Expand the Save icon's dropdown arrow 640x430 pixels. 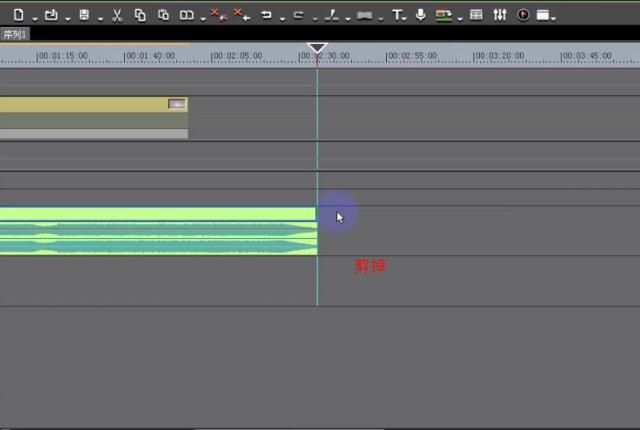[100, 18]
